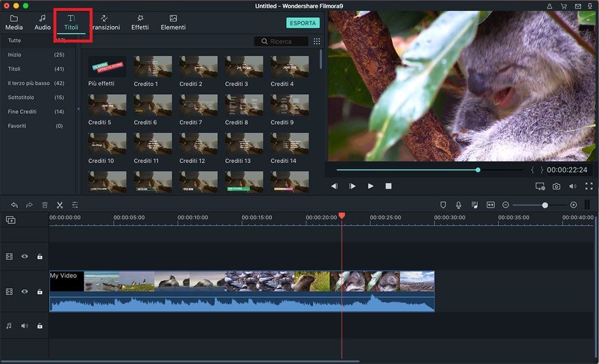Screen dimensions: 599x364
Task: Zoom out the timeline with minus
Action: tap(505, 205)
